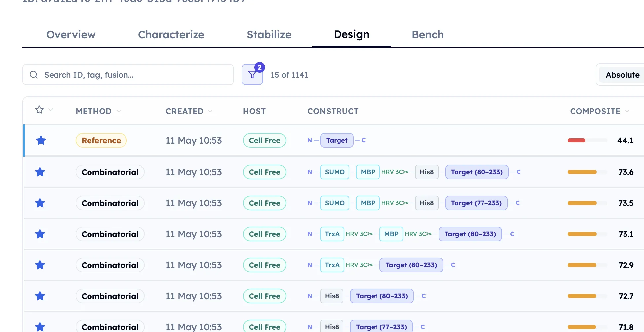
Task: Select MBP block in the 73.5 row
Action: (x=368, y=203)
